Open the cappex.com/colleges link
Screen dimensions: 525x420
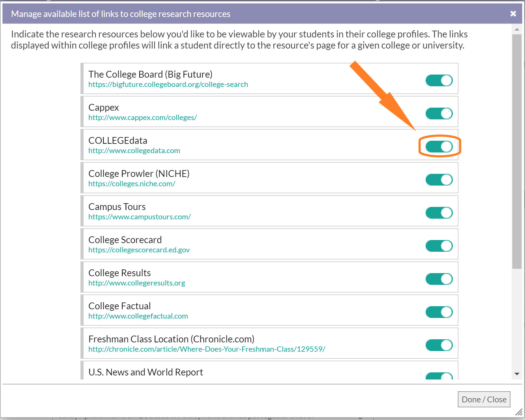click(143, 118)
